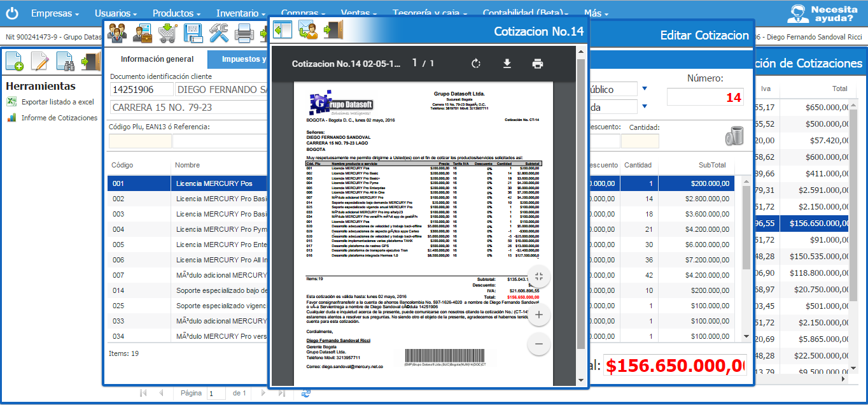This screenshot has width=868, height=405.
Task: Click the shopping cart add-products icon
Action: pyautogui.click(x=168, y=32)
